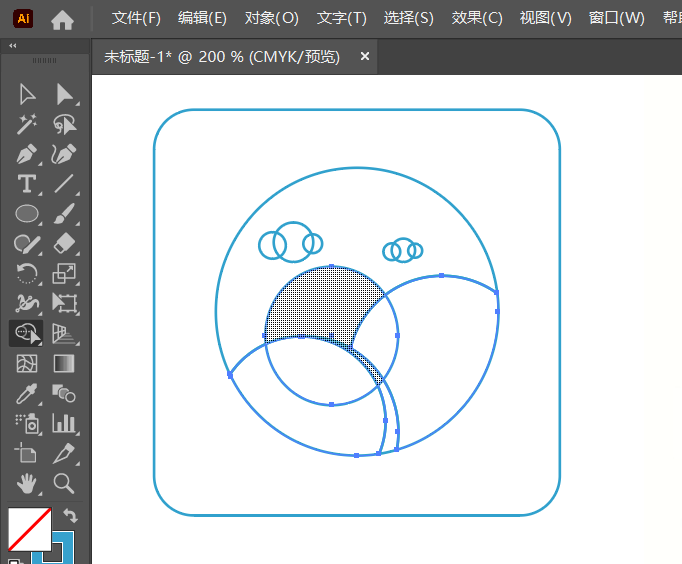682x564 pixels.
Task: Select the Blend tool
Action: point(64,393)
